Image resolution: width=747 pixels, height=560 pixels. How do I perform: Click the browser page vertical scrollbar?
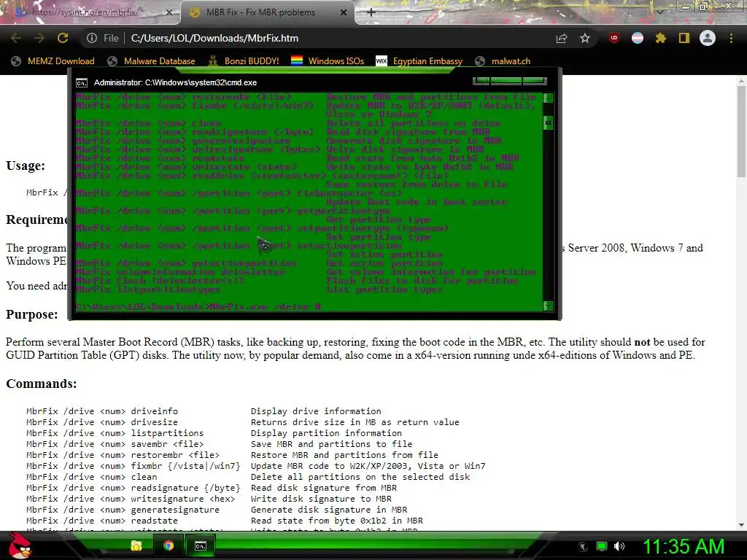coord(741,131)
